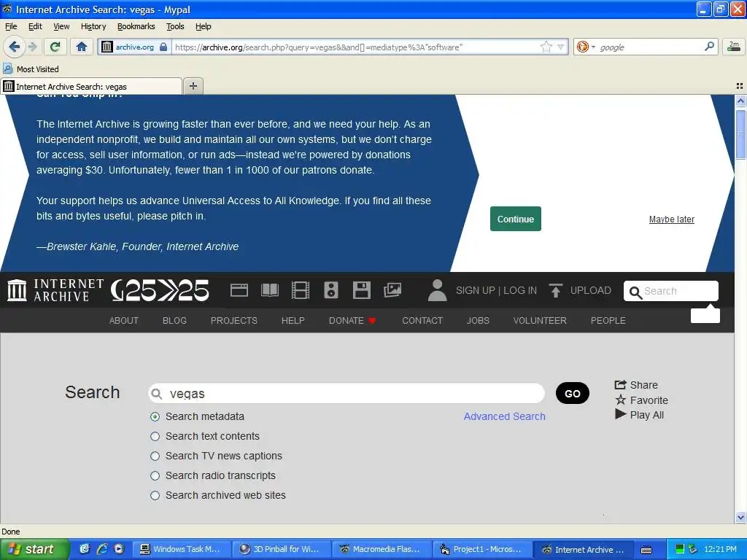Open the Software floppy disk icon
747x560 pixels.
tap(362, 290)
